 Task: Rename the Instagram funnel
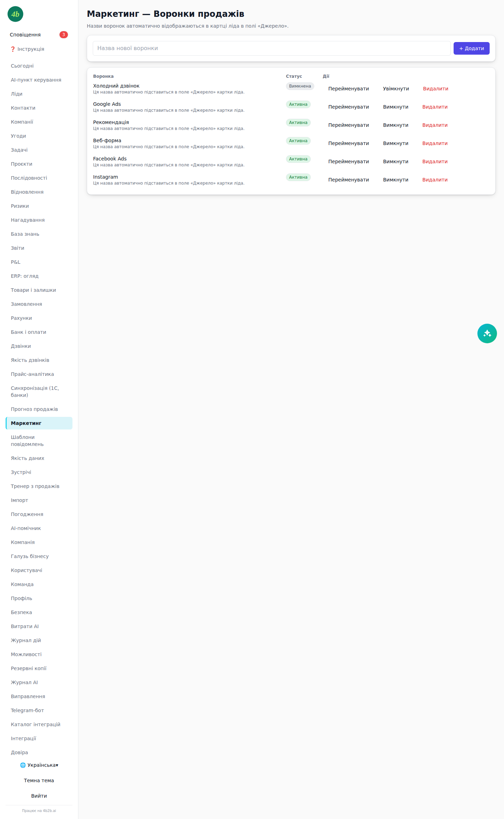[x=348, y=180]
